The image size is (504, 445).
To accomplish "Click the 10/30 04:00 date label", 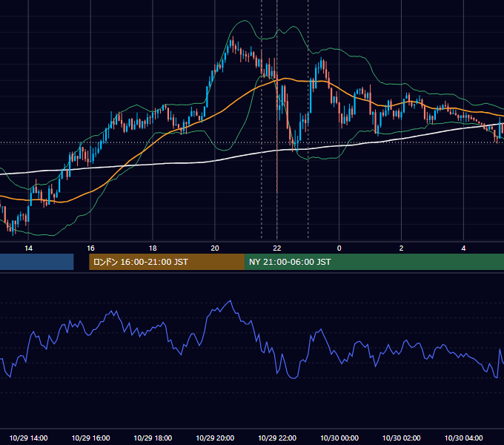I will click(463, 438).
